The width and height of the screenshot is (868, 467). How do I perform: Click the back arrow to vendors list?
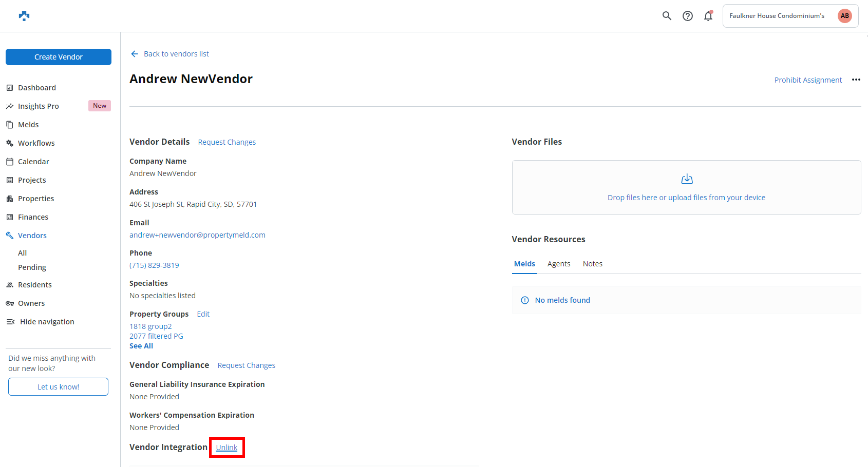[x=135, y=54]
